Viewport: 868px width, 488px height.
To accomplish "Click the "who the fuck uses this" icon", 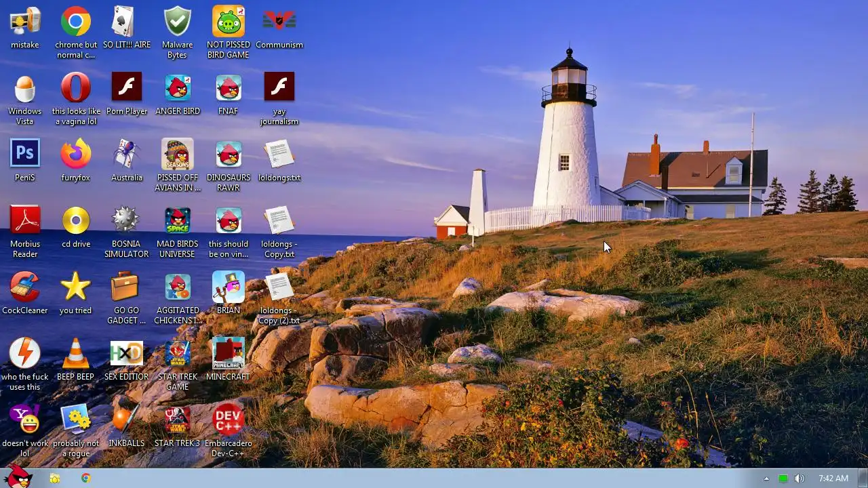I will point(25,354).
